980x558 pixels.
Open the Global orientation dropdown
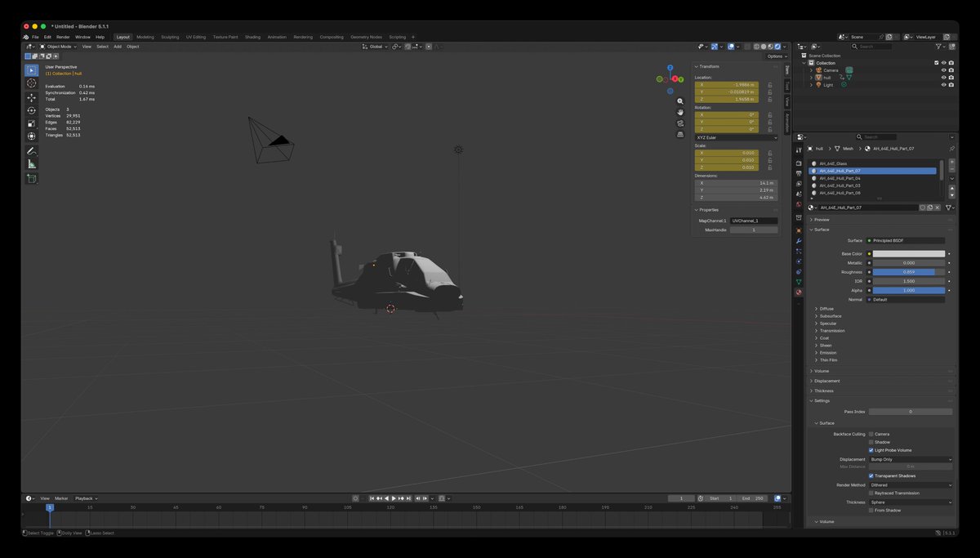[374, 47]
